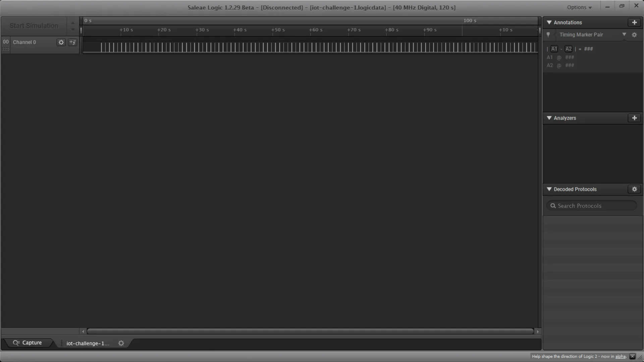Add a new annotation with plus icon
Screen dimensions: 644x362
[634, 22]
